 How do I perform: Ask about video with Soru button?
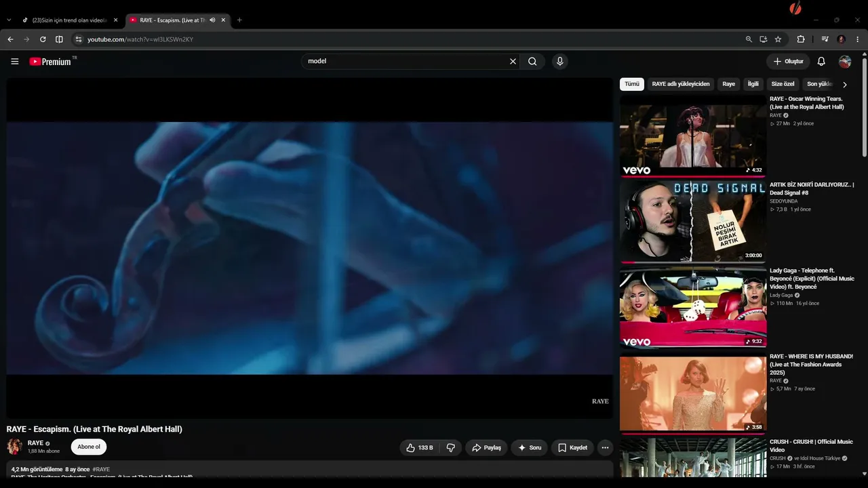(x=529, y=448)
